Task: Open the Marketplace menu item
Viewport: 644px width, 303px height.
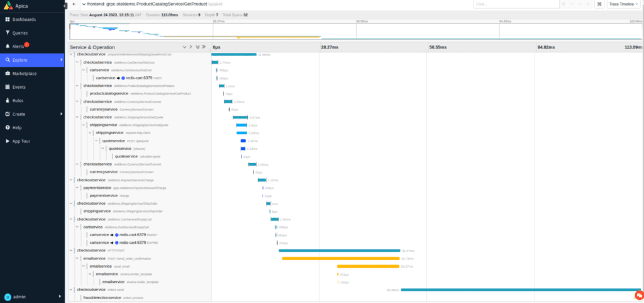Action: 24,73
